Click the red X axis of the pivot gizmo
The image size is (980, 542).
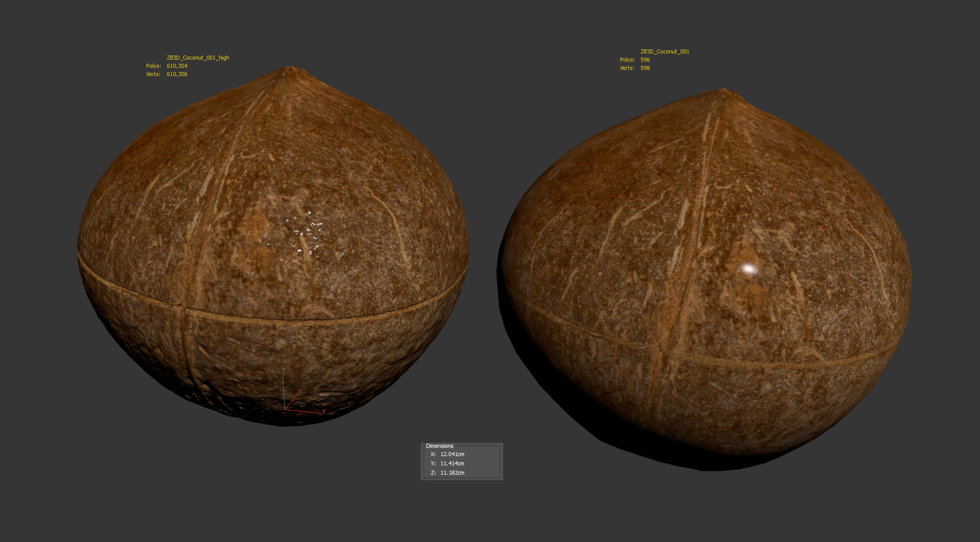(308, 411)
